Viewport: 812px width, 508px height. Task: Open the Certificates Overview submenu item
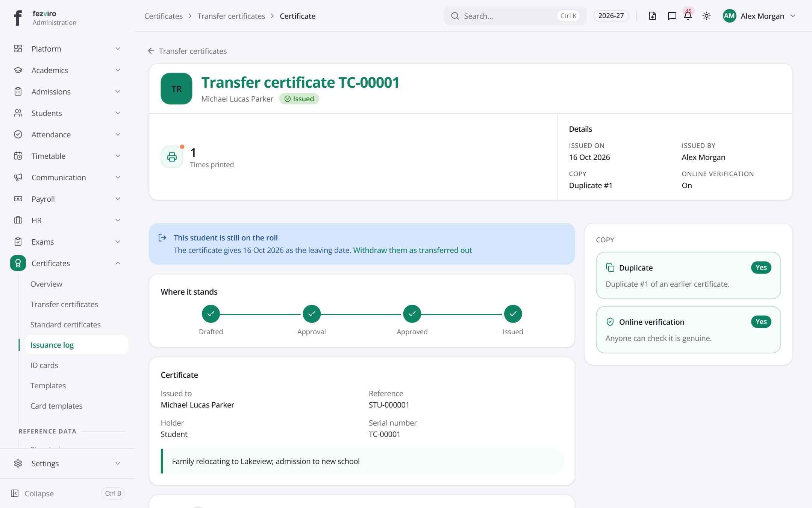click(76, 284)
